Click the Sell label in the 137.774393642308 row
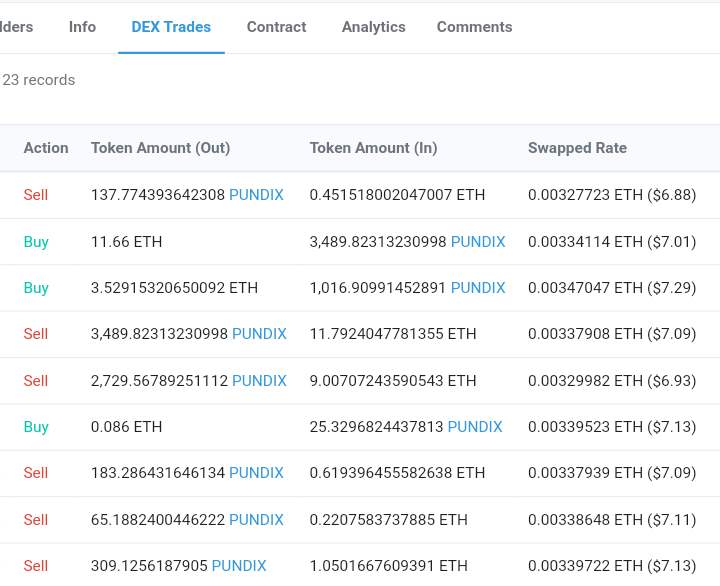The height and width of the screenshot is (586, 720). [36, 195]
